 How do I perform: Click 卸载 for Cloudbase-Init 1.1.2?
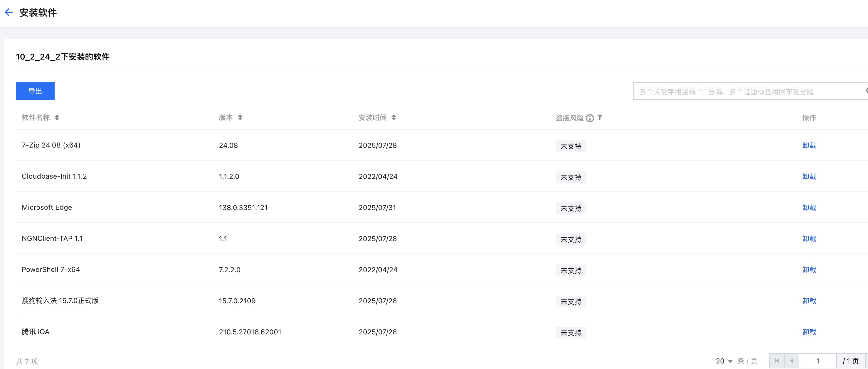click(809, 176)
